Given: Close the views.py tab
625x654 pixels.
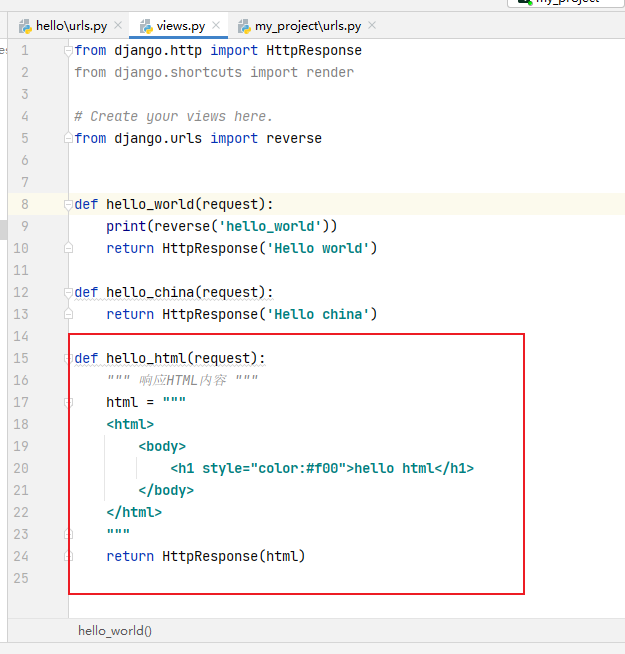Looking at the screenshot, I should [216, 25].
